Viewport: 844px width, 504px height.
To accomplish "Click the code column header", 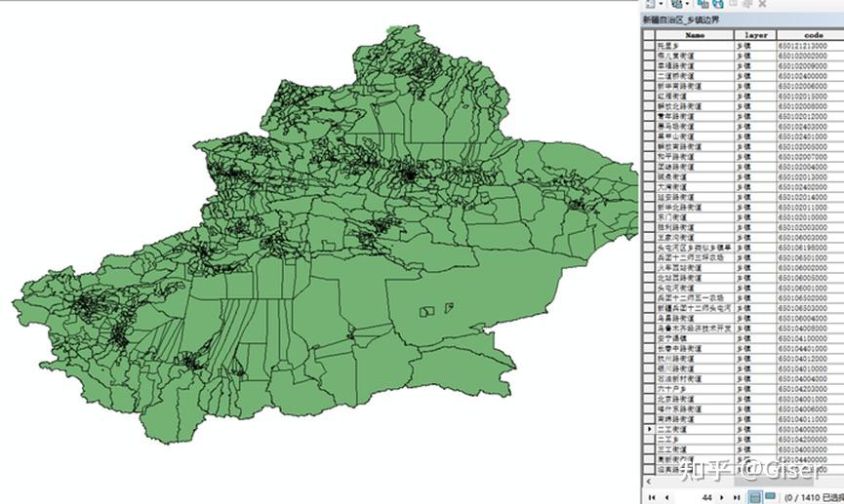I will 812,35.
